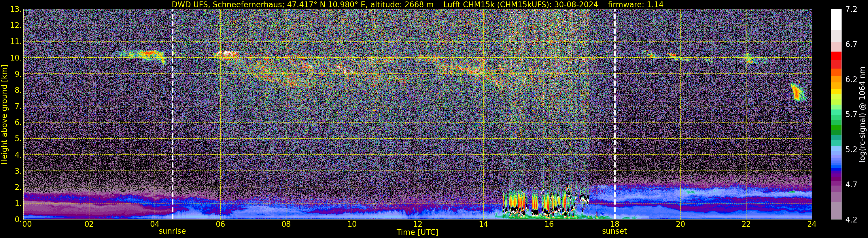868x238 pixels.
Task: Click the '4.2' value on the colorbar
Action: tap(851, 220)
